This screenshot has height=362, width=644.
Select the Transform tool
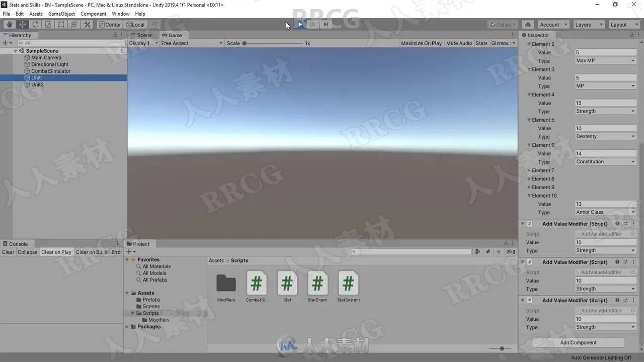click(74, 24)
